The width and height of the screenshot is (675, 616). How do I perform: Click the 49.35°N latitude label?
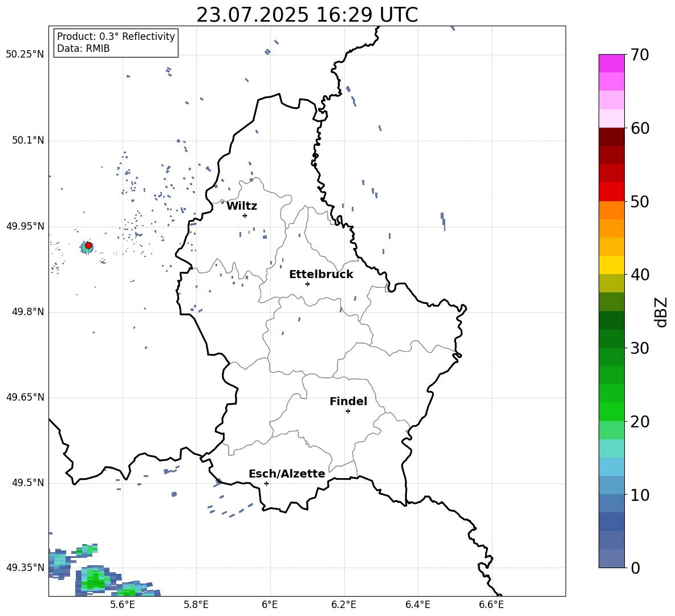point(25,568)
